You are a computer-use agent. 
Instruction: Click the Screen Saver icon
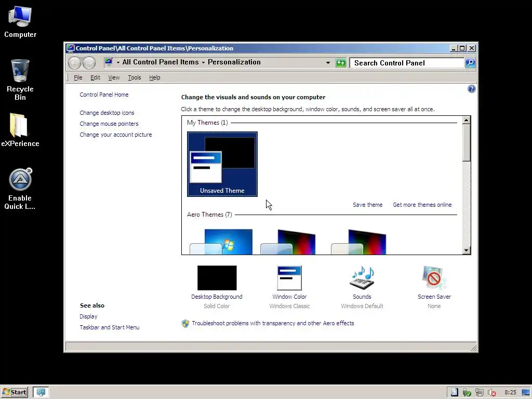coord(434,278)
